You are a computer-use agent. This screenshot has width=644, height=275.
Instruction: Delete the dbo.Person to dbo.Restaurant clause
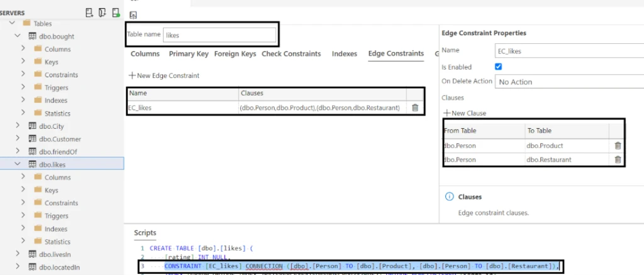(618, 159)
